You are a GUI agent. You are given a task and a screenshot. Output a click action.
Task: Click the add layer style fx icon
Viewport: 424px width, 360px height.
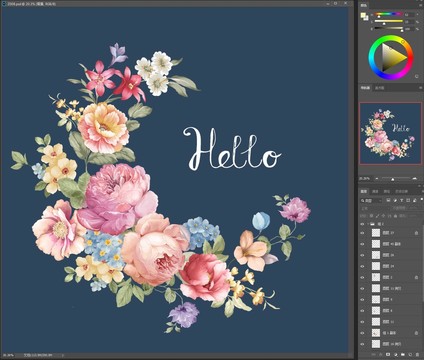[380, 355]
